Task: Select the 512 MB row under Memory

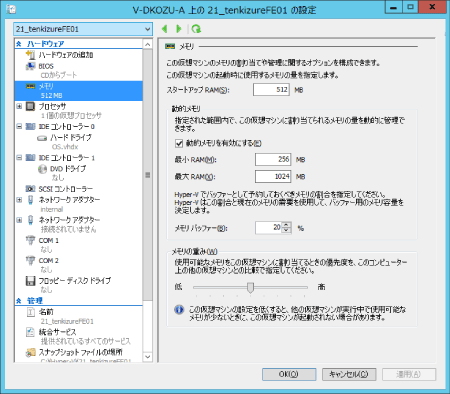Action: click(x=52, y=96)
